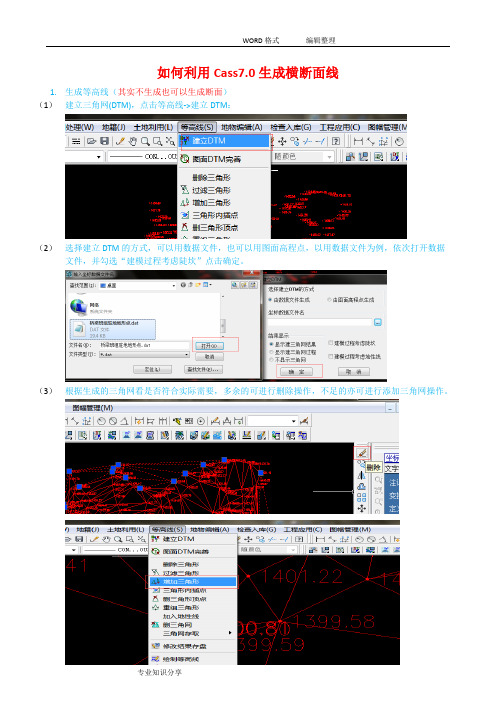This screenshot has height=702, width=496.
Task: Open 图幅管理(M) menu in third screenshot
Action: click(93, 408)
